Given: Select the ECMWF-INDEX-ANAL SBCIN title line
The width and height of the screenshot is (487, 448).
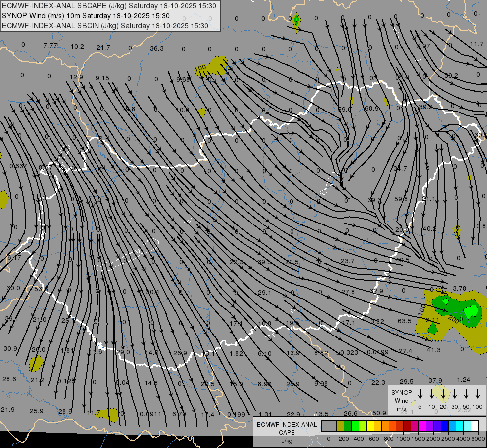Looking at the screenshot, I should click(105, 25).
